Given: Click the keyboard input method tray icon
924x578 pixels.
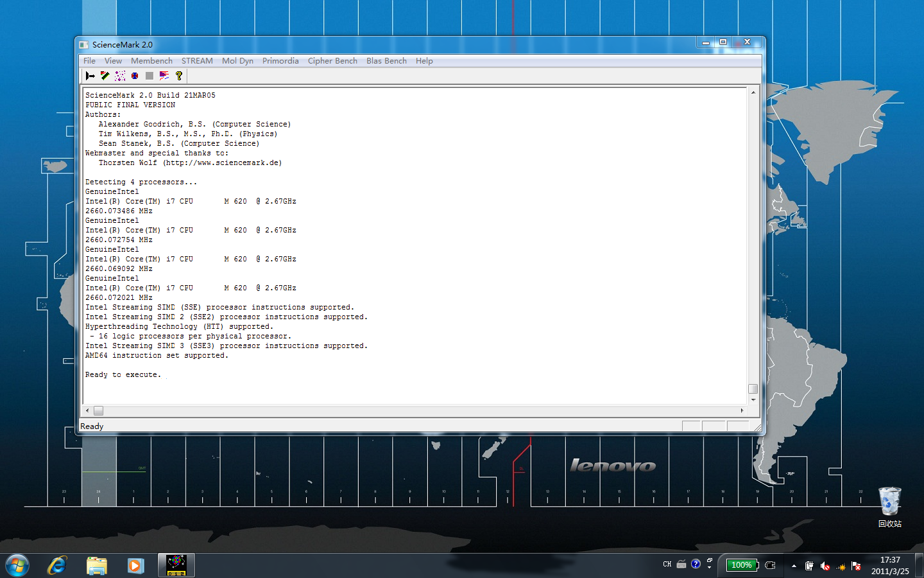Looking at the screenshot, I should coord(681,565).
